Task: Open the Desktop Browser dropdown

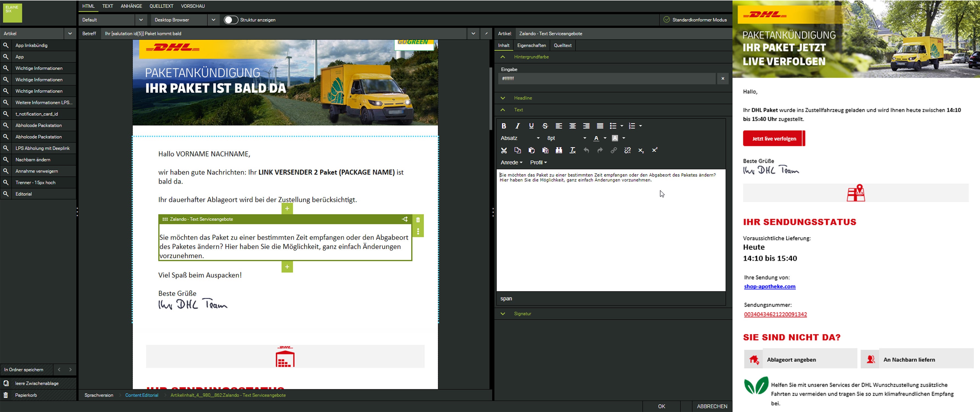Action: pyautogui.click(x=213, y=20)
